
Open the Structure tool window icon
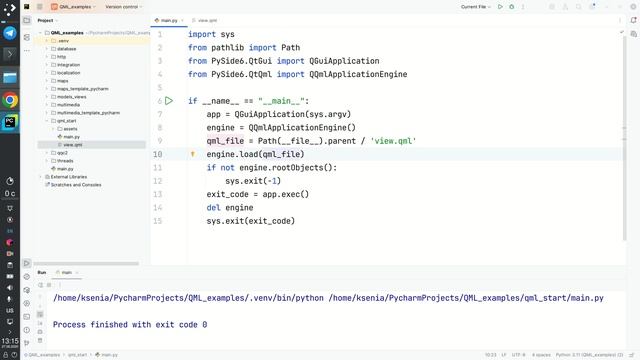pyautogui.click(x=27, y=37)
